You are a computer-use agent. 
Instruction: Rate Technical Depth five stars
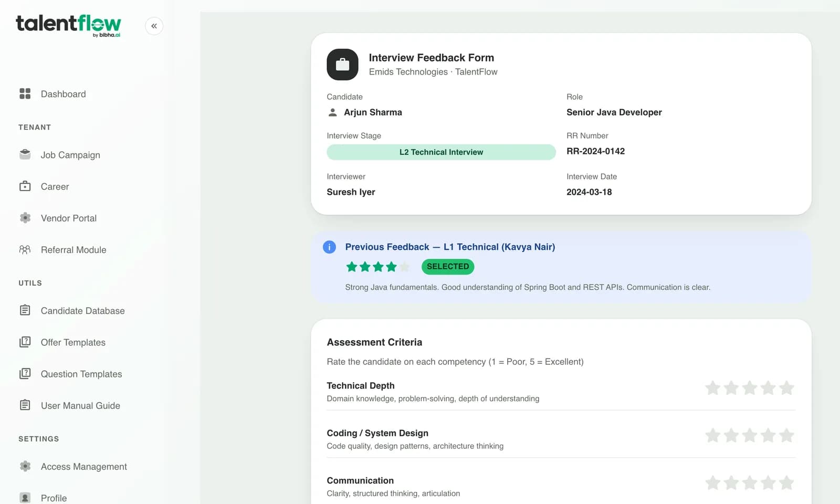coord(786,388)
